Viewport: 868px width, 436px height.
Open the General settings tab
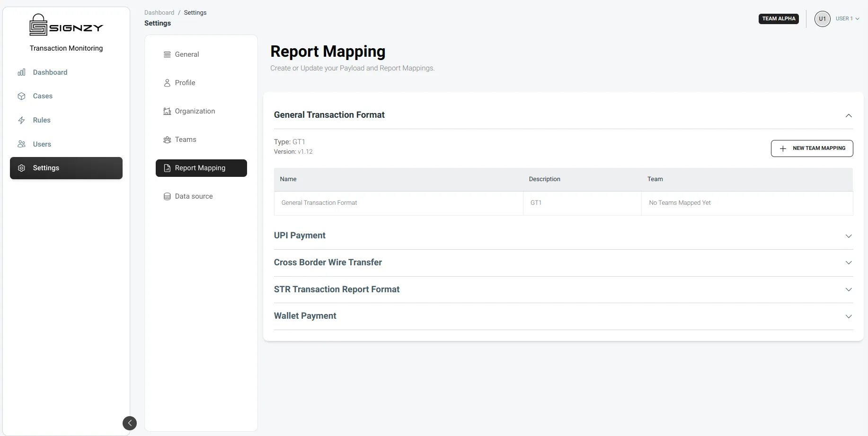(201, 54)
